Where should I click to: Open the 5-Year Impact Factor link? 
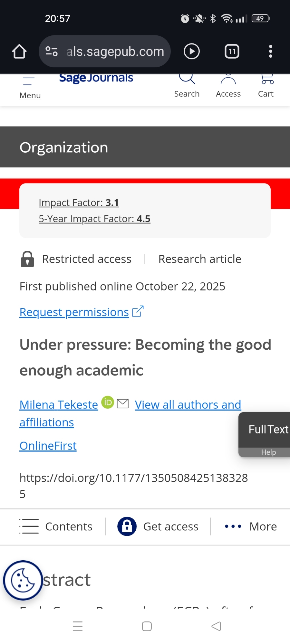(94, 219)
